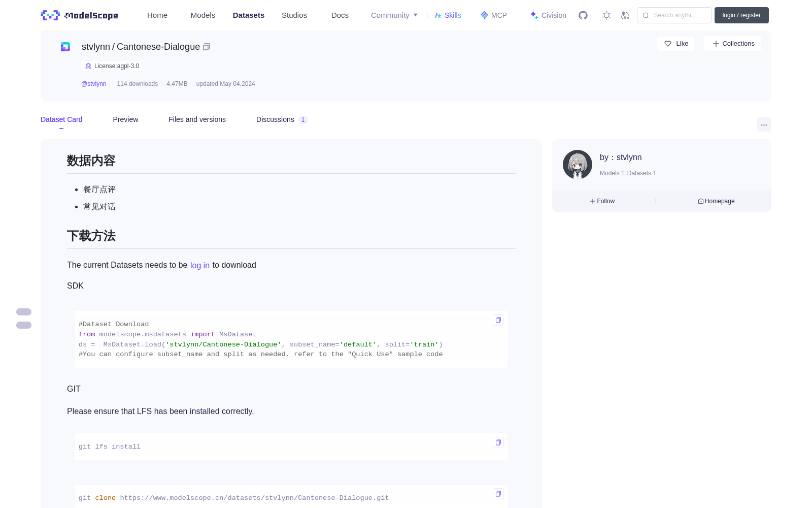Click the '常见对话' list item

tap(99, 207)
